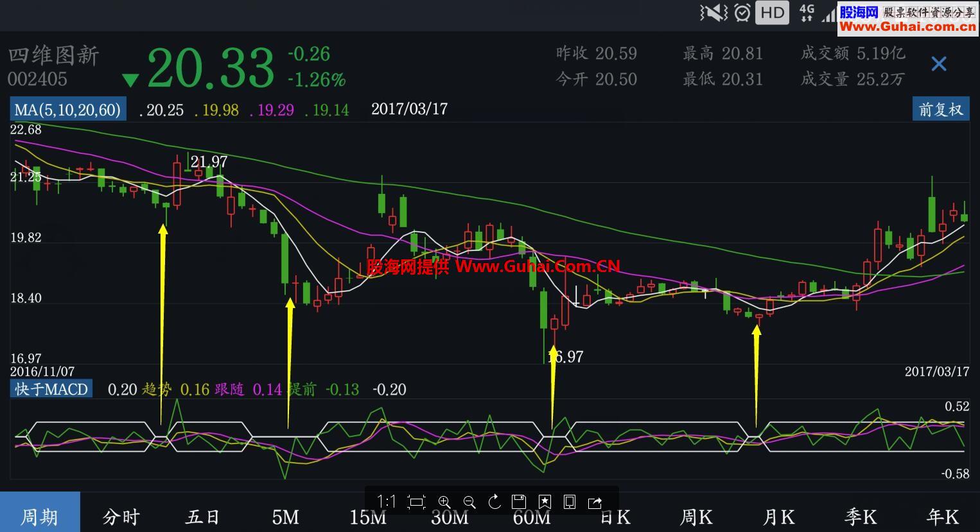The image size is (980, 532).
Task: Click the -0.58 indicator axis label
Action: tap(955, 474)
